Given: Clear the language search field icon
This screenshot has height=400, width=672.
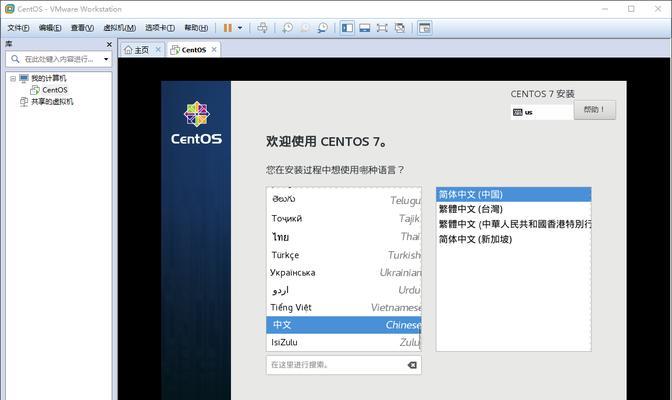Looking at the screenshot, I should coord(412,365).
